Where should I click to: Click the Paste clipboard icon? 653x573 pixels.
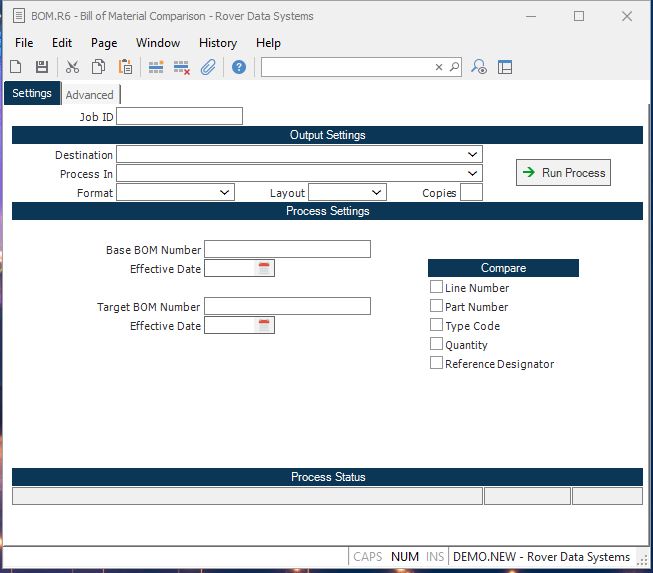125,67
